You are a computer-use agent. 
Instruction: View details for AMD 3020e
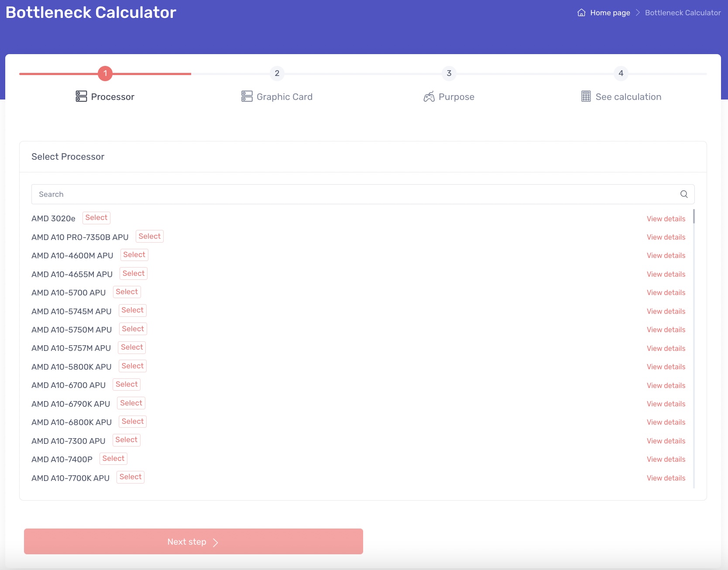tap(666, 219)
